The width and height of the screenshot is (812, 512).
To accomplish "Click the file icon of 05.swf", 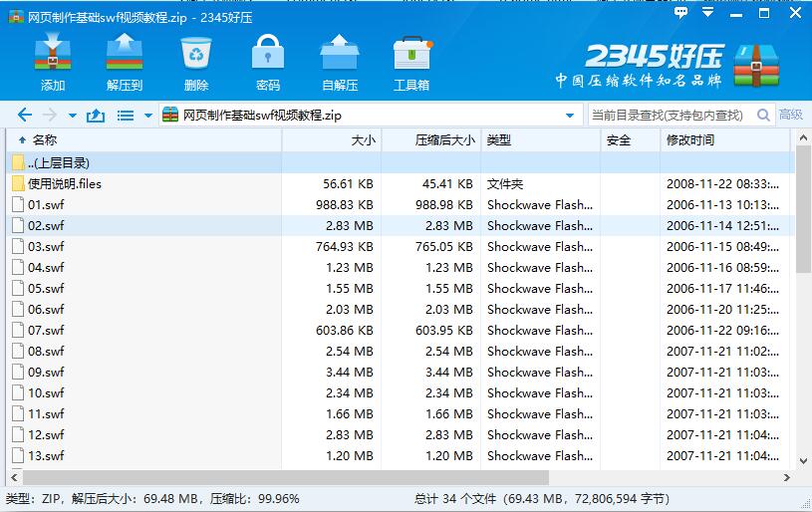I will pyautogui.click(x=18, y=288).
